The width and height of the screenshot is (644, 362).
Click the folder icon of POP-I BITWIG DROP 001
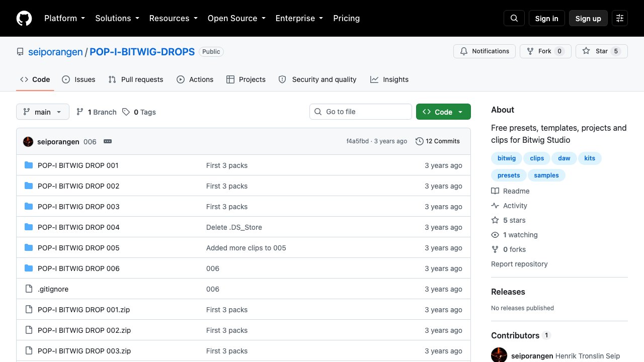(x=29, y=165)
